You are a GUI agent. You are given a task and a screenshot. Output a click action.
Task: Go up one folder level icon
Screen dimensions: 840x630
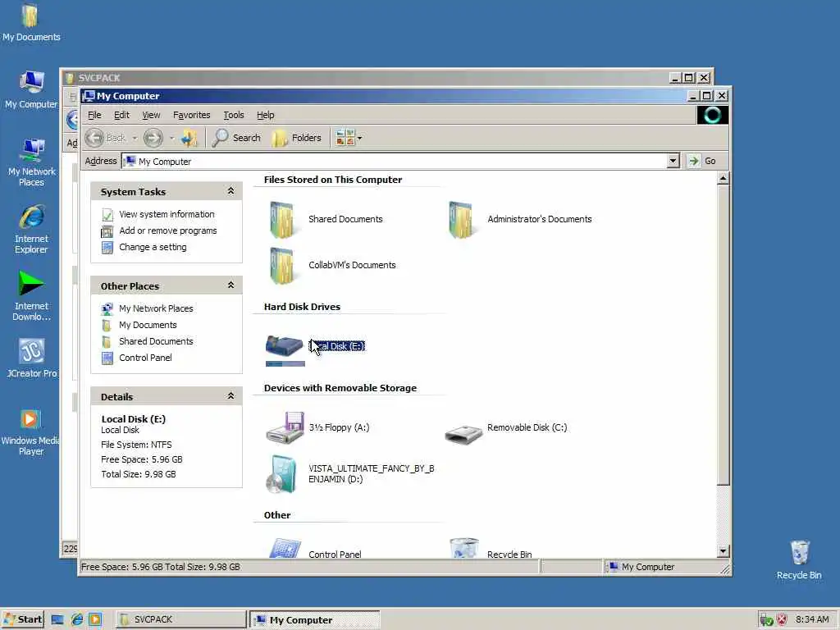(189, 138)
